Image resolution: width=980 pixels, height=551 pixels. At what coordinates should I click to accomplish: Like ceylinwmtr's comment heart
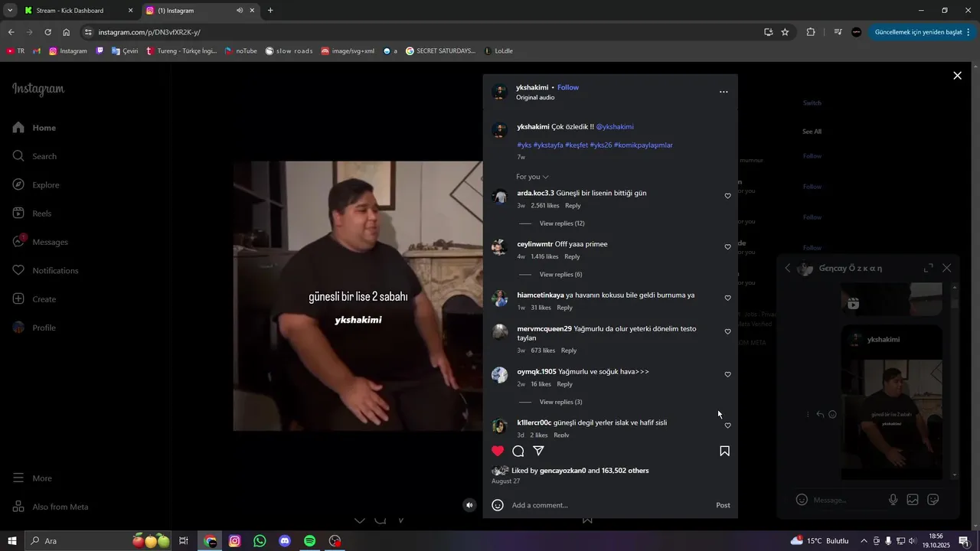tap(727, 247)
